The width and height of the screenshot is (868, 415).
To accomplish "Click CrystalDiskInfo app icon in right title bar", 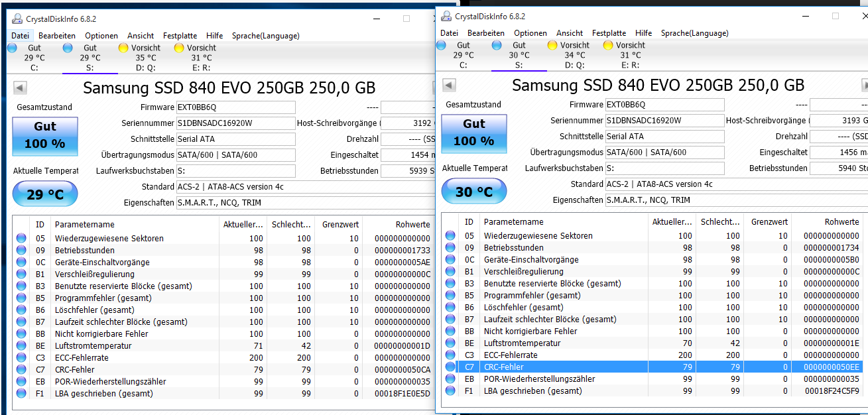I will coord(446,16).
